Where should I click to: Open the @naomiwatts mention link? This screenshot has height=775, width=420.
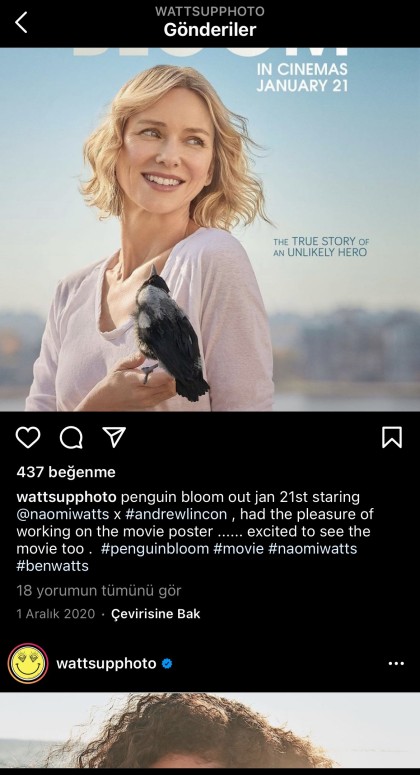63,514
